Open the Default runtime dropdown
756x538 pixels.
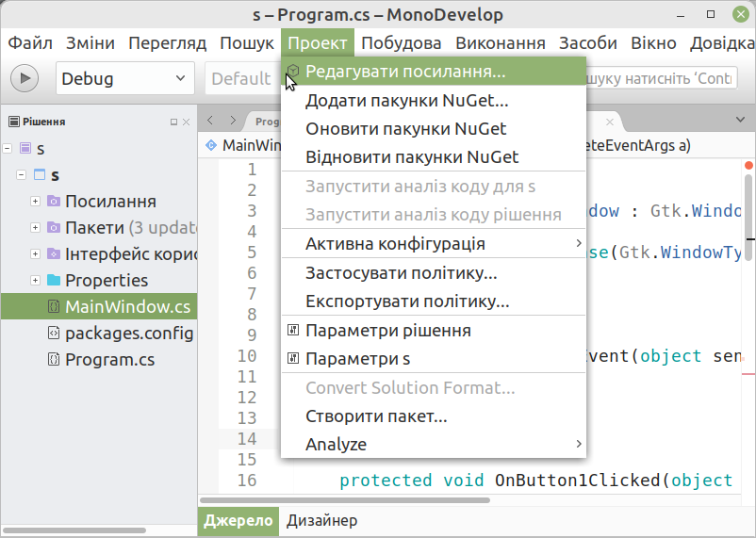point(243,78)
